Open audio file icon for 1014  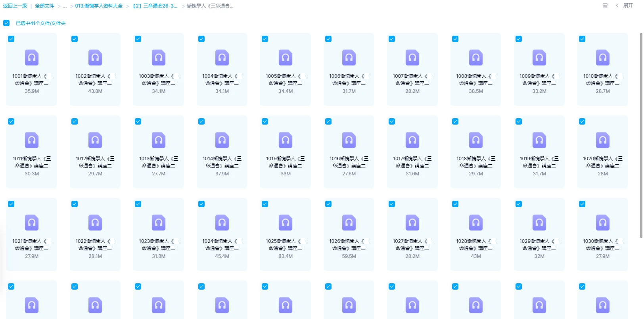point(222,140)
